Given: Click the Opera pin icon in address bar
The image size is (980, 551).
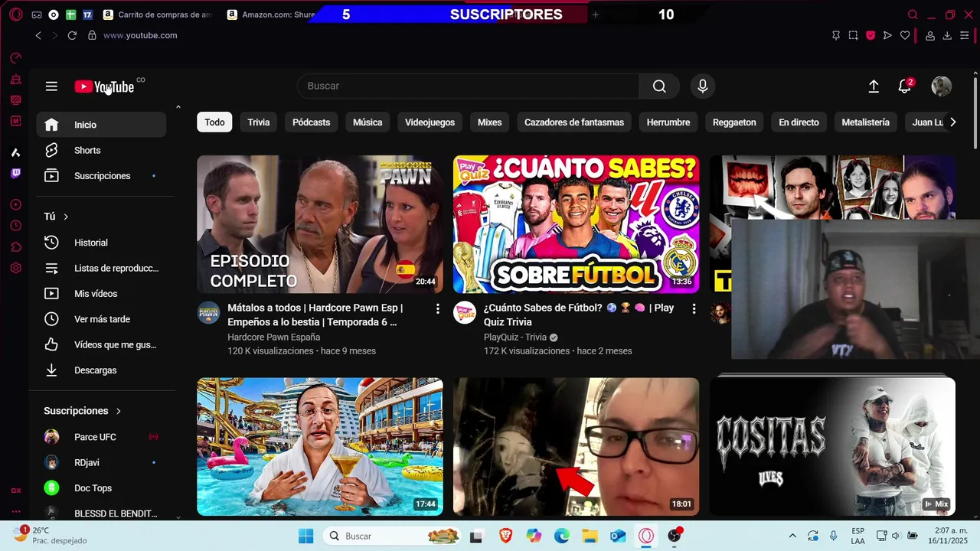Looking at the screenshot, I should click(x=836, y=35).
